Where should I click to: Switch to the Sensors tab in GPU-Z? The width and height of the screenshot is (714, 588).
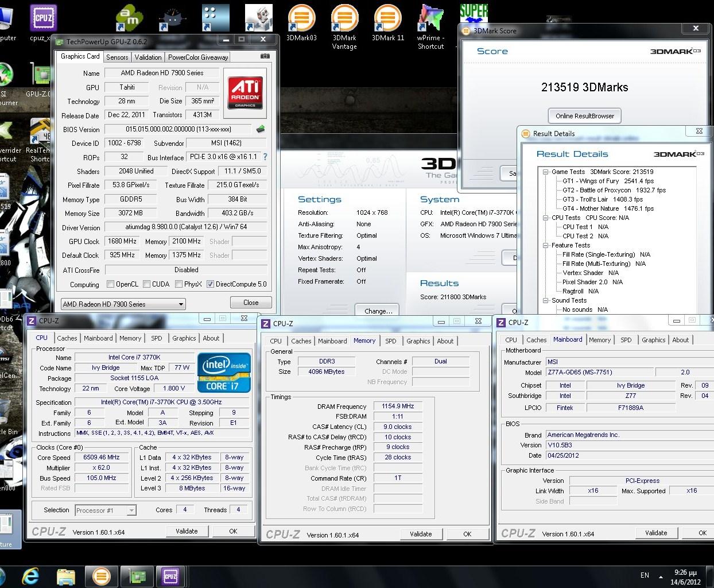click(x=117, y=57)
